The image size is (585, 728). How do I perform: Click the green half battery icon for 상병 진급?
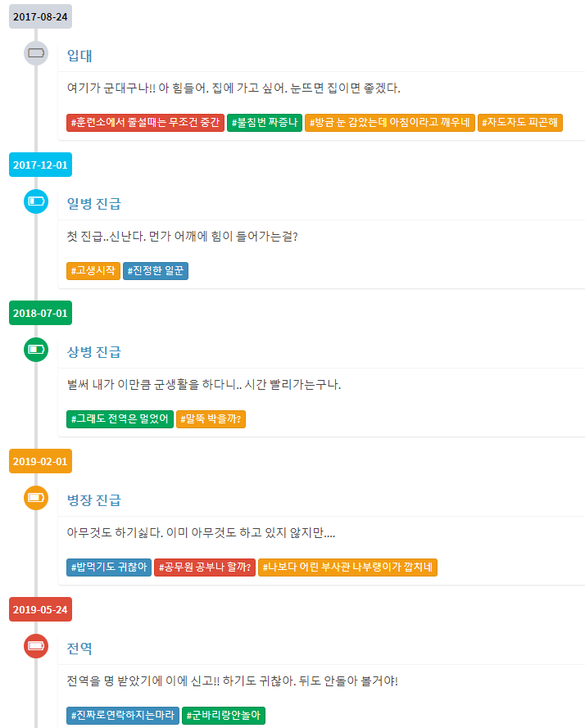(36, 350)
